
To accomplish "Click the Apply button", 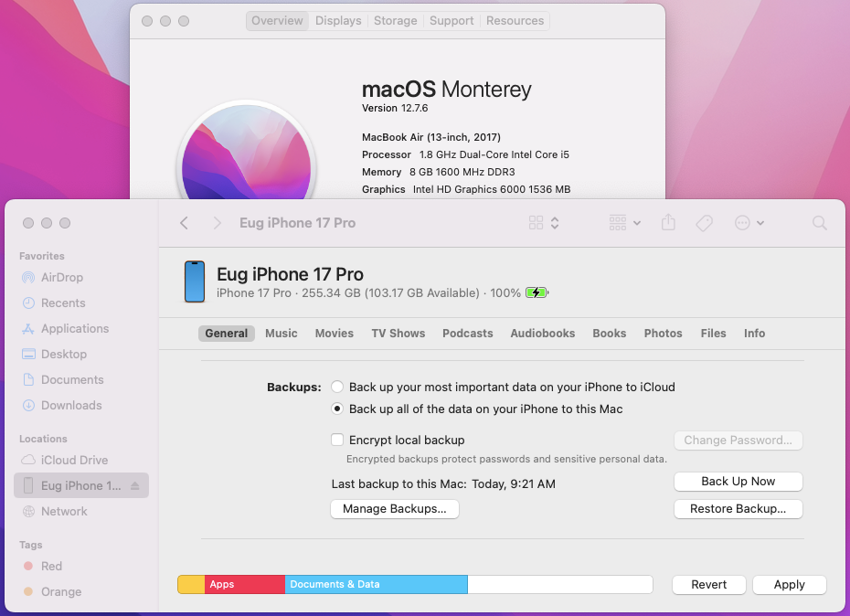I will point(790,585).
